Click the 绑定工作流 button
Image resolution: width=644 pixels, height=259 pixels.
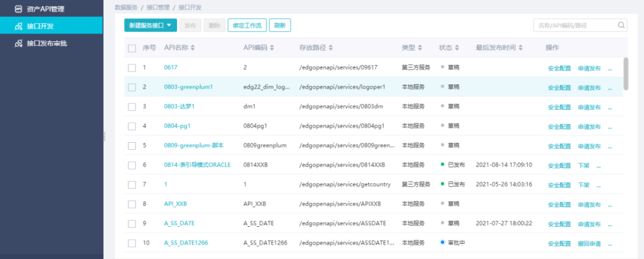tap(247, 25)
